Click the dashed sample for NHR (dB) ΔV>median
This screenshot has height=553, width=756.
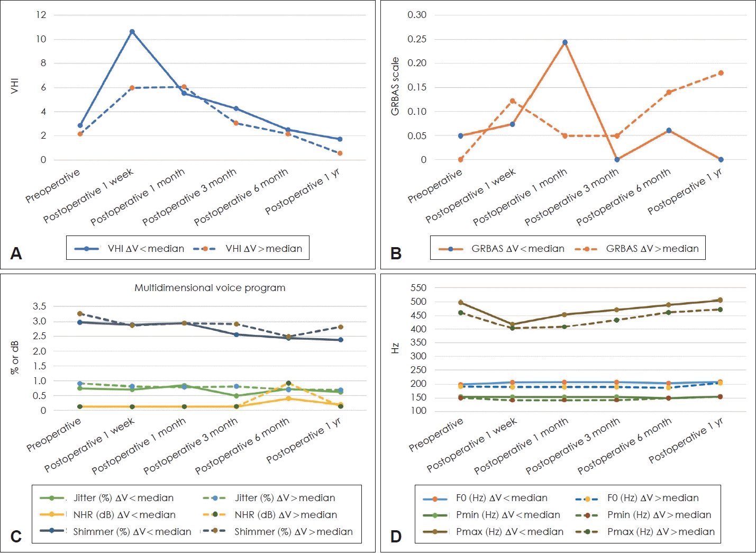click(214, 514)
